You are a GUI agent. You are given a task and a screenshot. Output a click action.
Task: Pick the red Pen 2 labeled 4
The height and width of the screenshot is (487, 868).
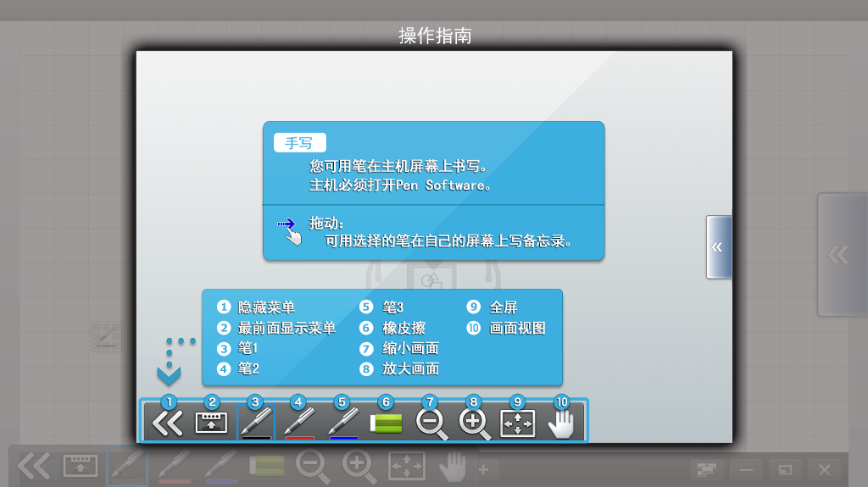pyautogui.click(x=299, y=422)
